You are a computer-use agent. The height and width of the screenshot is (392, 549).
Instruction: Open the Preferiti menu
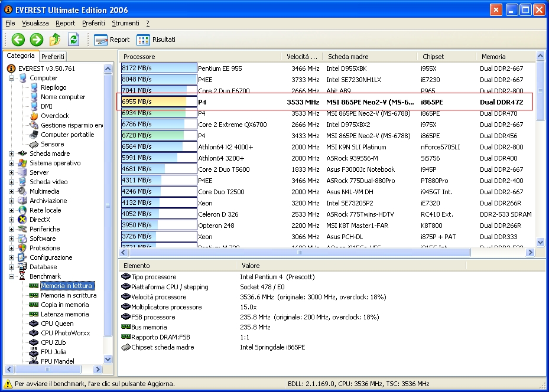93,23
